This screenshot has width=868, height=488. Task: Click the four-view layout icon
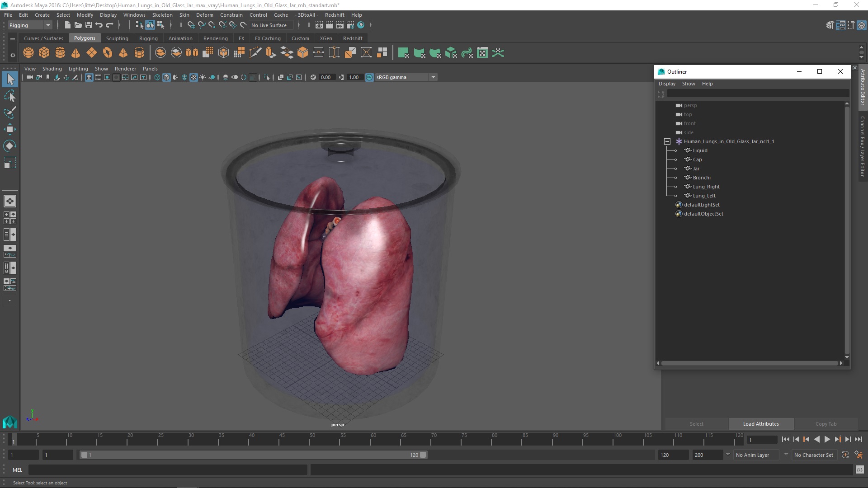click(9, 218)
